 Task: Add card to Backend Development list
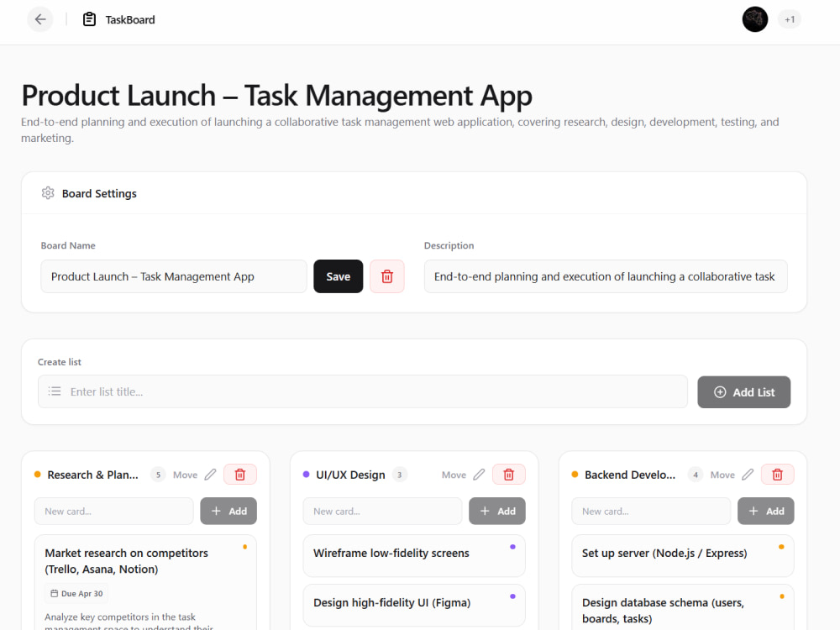[766, 511]
